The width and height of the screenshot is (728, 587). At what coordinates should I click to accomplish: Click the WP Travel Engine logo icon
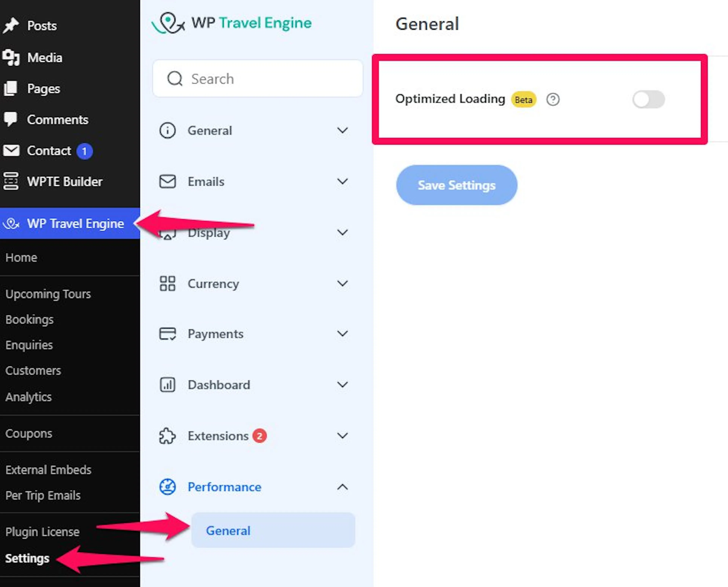tap(168, 23)
